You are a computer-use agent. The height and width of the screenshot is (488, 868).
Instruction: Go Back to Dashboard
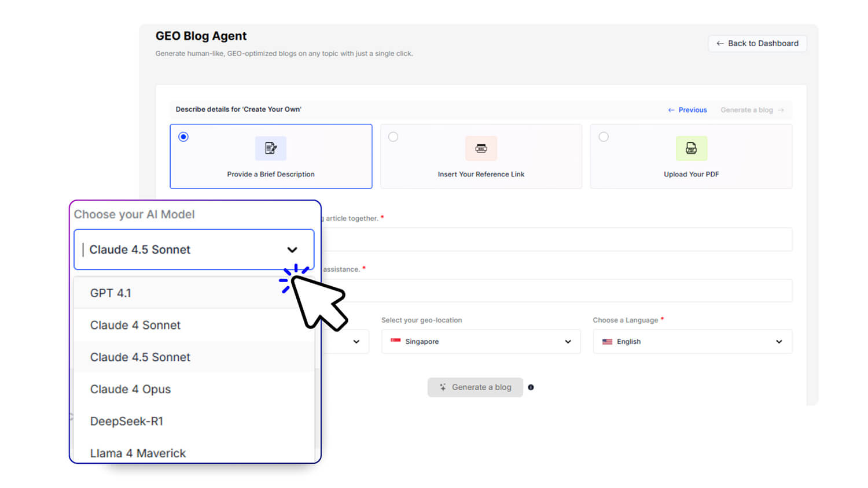click(x=757, y=43)
